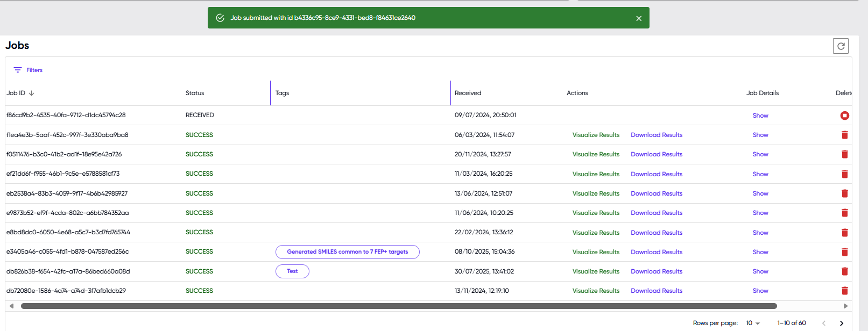Click the Status column header
The height and width of the screenshot is (331, 868).
pos(195,93)
